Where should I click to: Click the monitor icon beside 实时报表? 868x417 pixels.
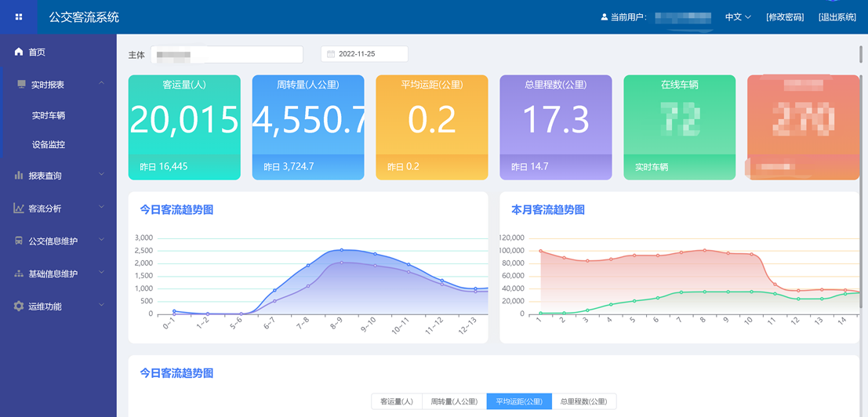click(x=21, y=85)
